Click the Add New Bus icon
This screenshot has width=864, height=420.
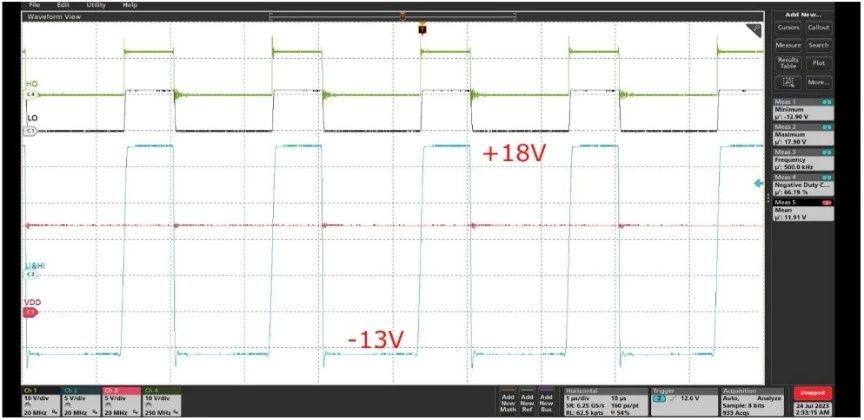pos(546,401)
